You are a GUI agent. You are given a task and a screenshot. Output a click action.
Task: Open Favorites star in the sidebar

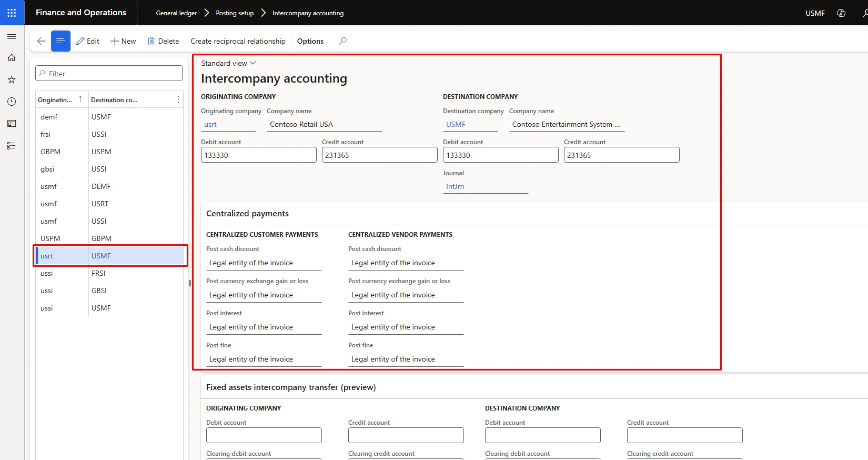pyautogui.click(x=12, y=80)
